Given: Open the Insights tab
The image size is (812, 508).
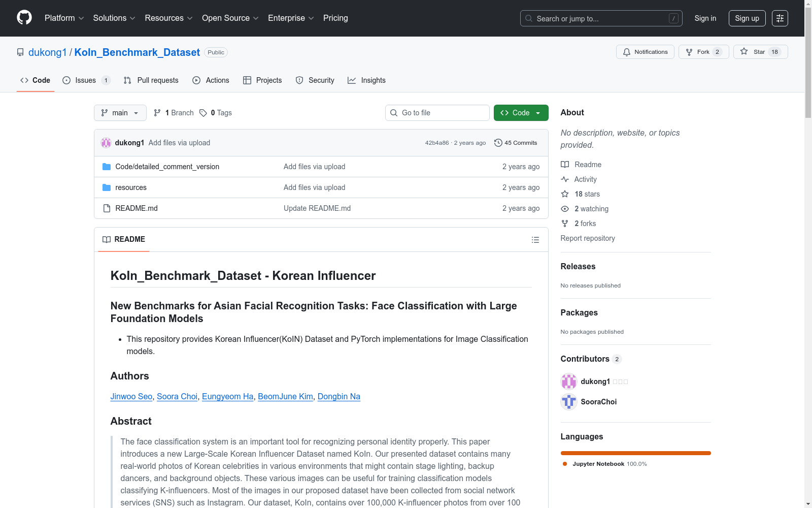Looking at the screenshot, I should click(366, 80).
